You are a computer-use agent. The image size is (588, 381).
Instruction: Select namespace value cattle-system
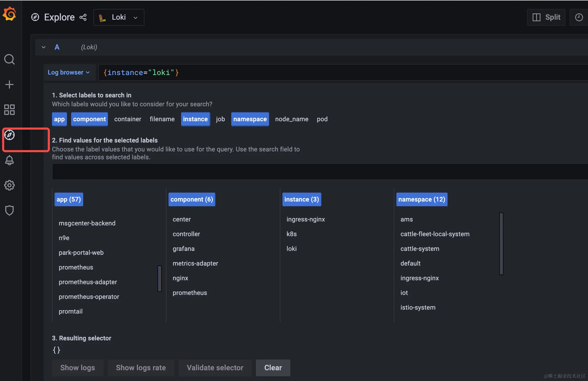click(x=420, y=249)
